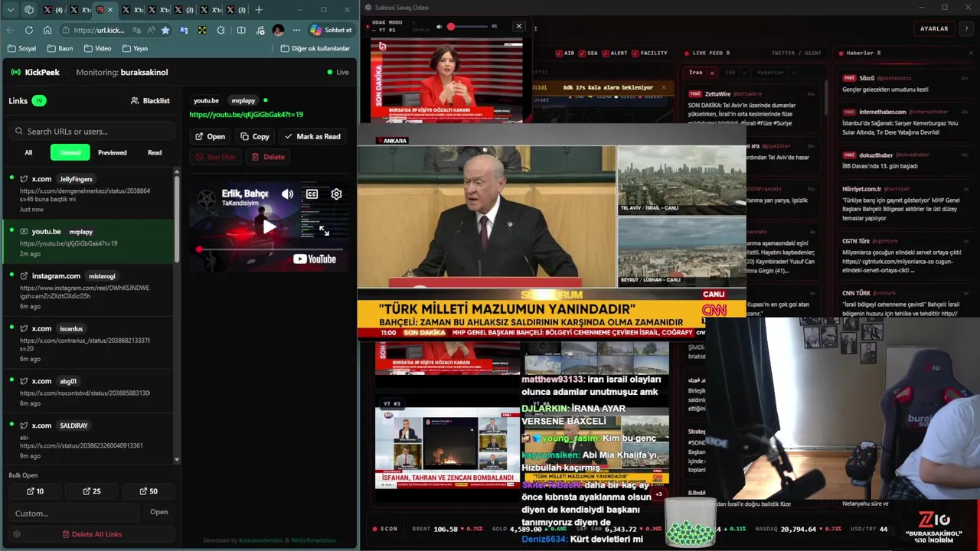Select the x.com link from JellyFingers

88,194
